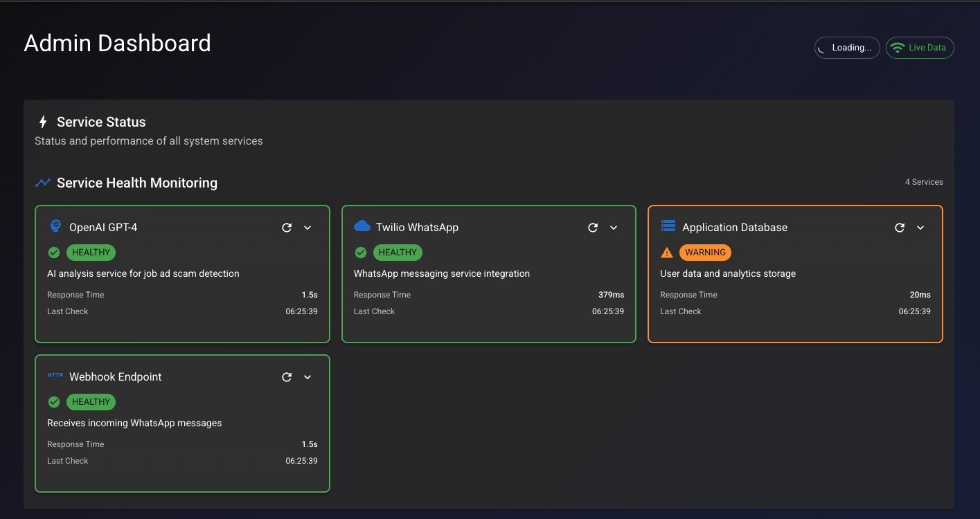Screen dimensions: 980x519
Task: Click 'AI analysis service for job ad scam detection'
Action: click(x=143, y=274)
